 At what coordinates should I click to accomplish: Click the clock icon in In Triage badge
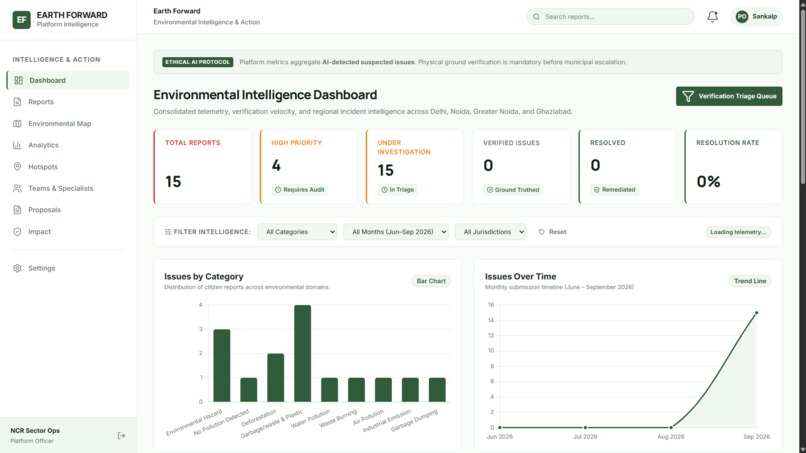pyautogui.click(x=384, y=190)
